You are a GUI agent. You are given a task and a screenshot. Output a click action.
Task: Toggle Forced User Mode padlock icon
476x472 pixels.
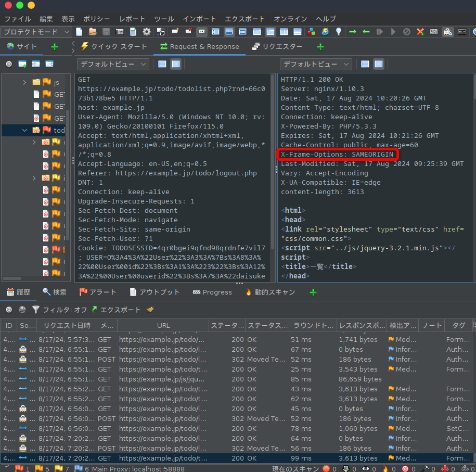448,32
